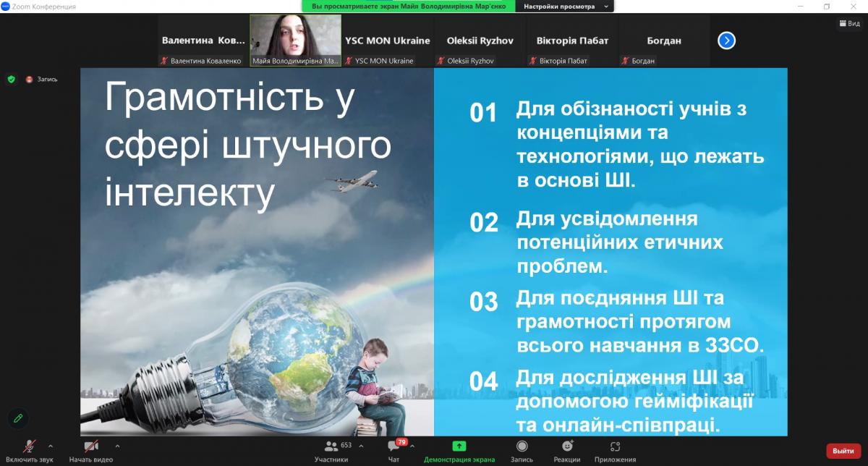The height and width of the screenshot is (466, 868).
Task: Unmute using the Включить звук microphone icon
Action: click(30, 446)
